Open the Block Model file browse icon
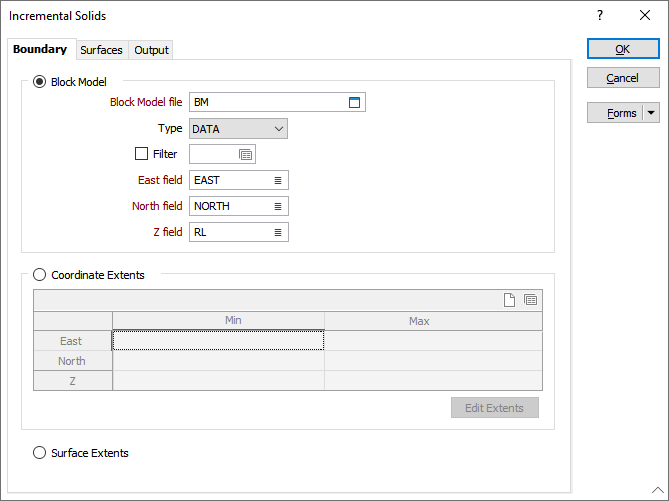Screen dimensions: 669x501 (x=354, y=102)
